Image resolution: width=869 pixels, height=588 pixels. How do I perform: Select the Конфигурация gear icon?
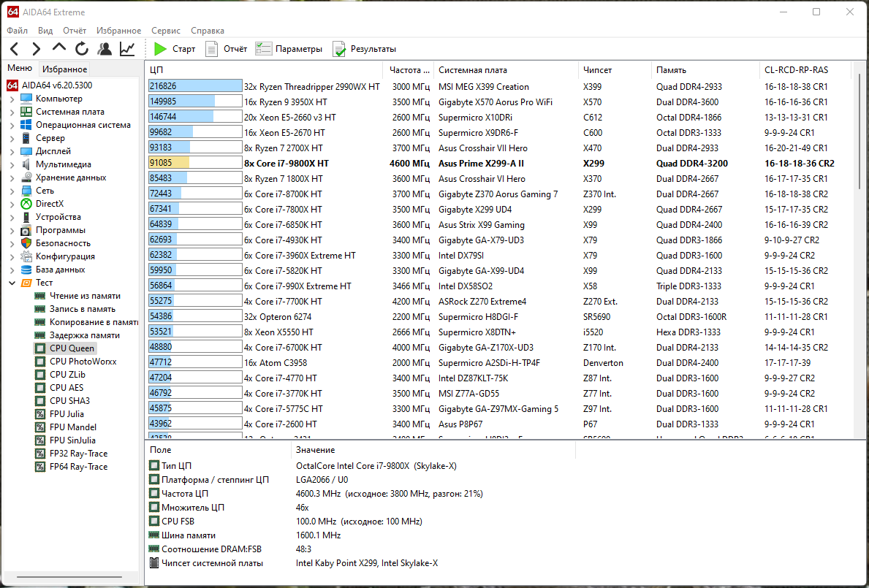[26, 256]
